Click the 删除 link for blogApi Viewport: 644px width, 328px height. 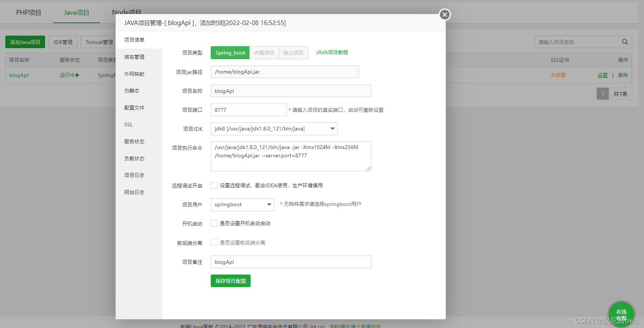tap(623, 75)
